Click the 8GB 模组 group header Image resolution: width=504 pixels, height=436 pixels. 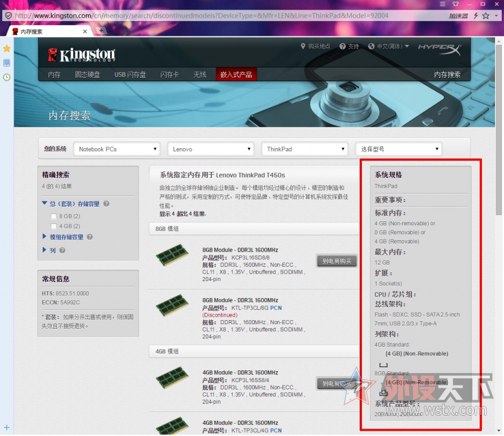tap(254, 229)
